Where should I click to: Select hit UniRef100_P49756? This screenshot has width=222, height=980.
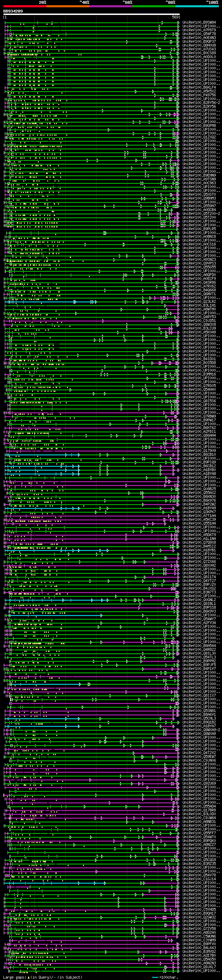coord(199,95)
